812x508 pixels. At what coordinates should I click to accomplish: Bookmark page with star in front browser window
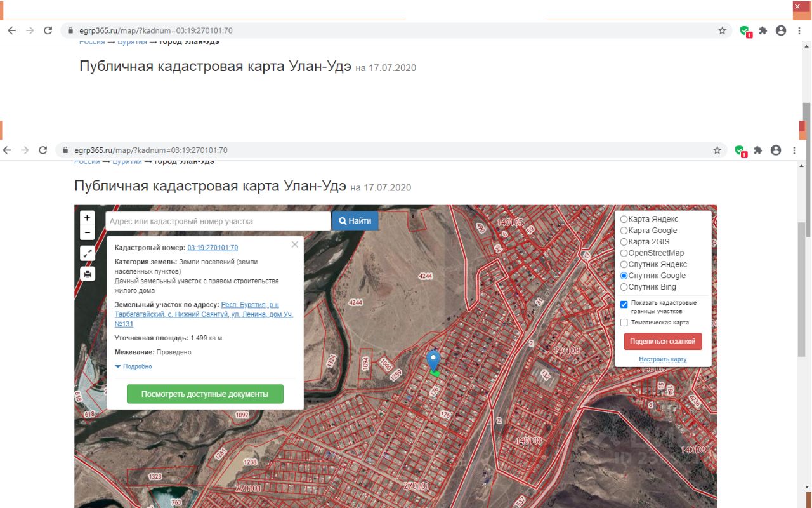(x=717, y=150)
